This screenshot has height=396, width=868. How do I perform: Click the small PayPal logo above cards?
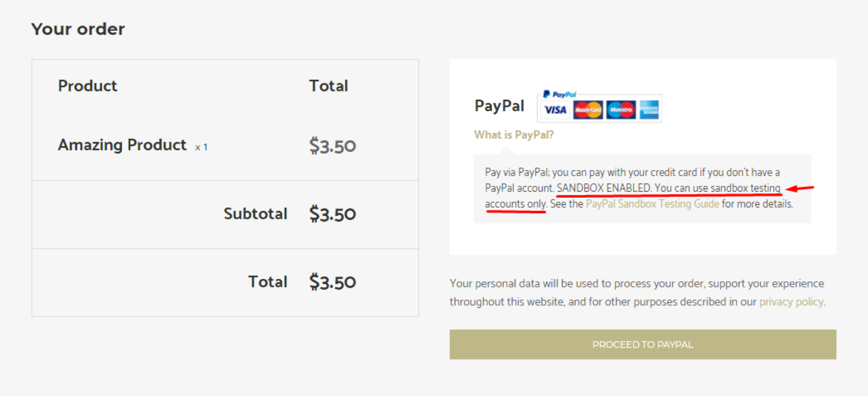pos(560,94)
